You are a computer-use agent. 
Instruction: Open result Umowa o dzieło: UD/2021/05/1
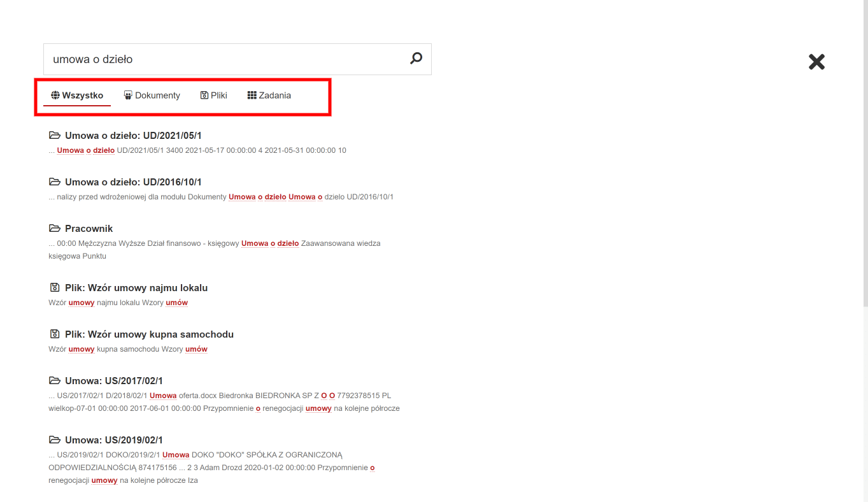(x=133, y=136)
